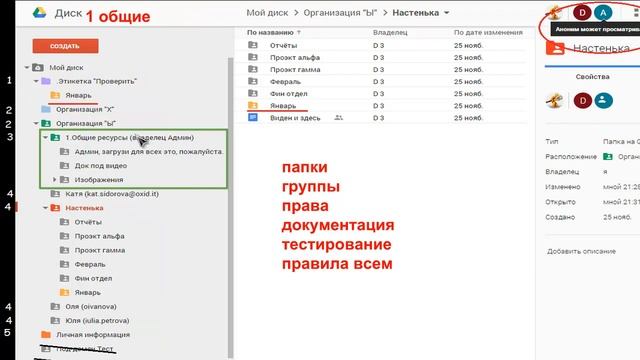Click green folder icon of 1.Общие ресурсы

tap(55, 138)
